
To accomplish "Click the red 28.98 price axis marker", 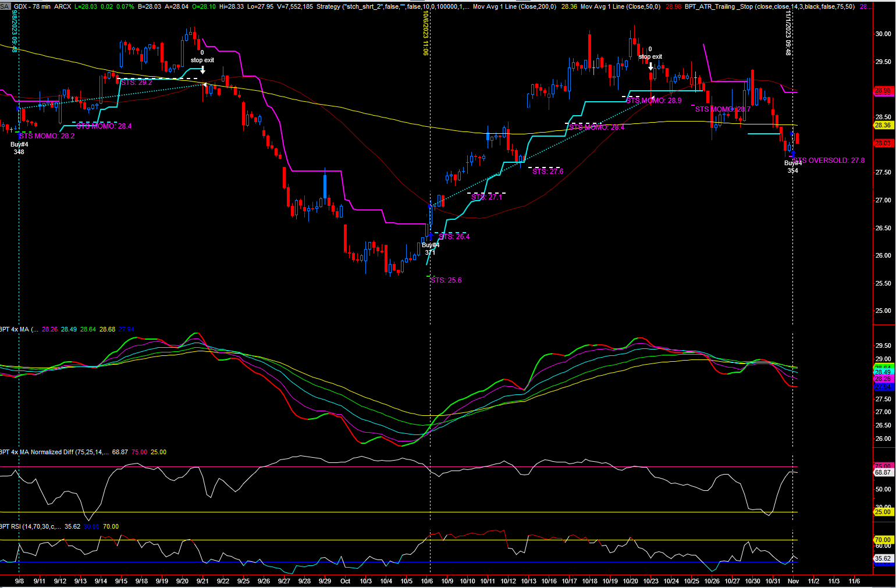I will pyautogui.click(x=883, y=90).
